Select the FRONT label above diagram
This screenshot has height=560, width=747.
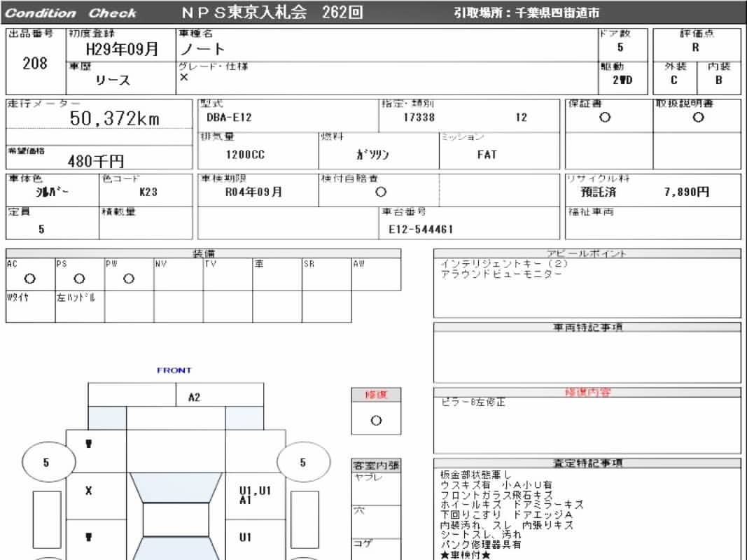click(174, 370)
